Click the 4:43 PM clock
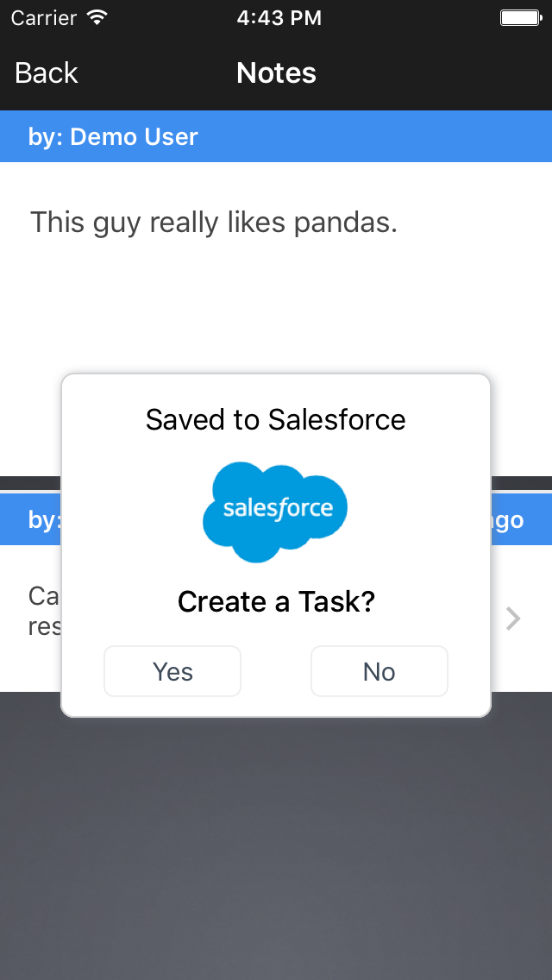This screenshot has height=980, width=552. (x=278, y=18)
